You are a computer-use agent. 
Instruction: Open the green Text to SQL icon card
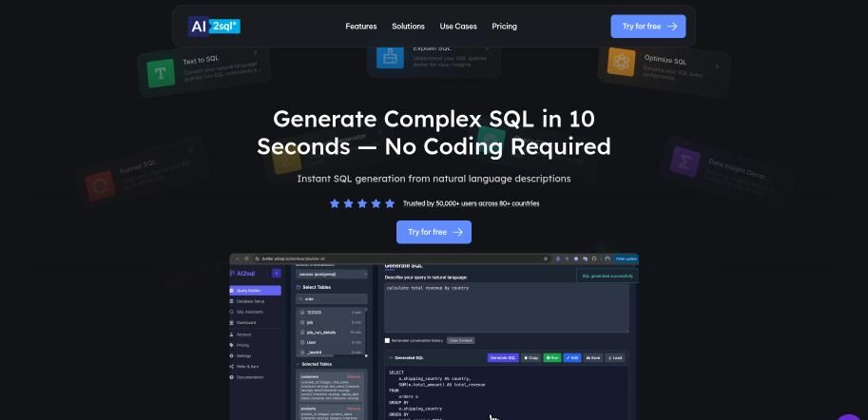point(161,73)
